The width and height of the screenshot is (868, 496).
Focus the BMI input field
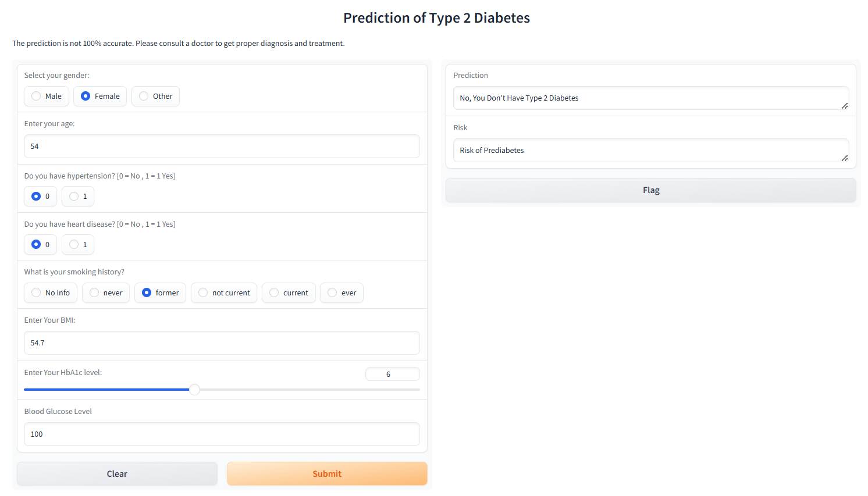222,343
